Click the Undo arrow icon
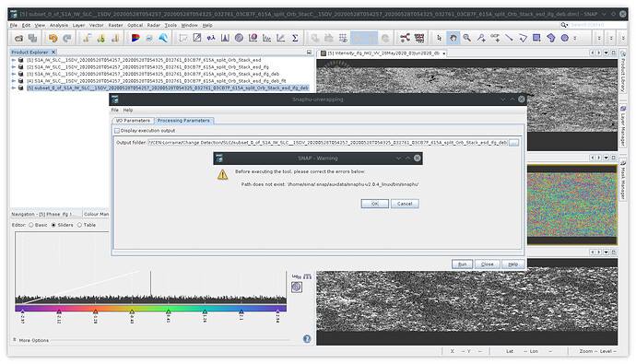The height and width of the screenshot is (364, 636). 53,38
